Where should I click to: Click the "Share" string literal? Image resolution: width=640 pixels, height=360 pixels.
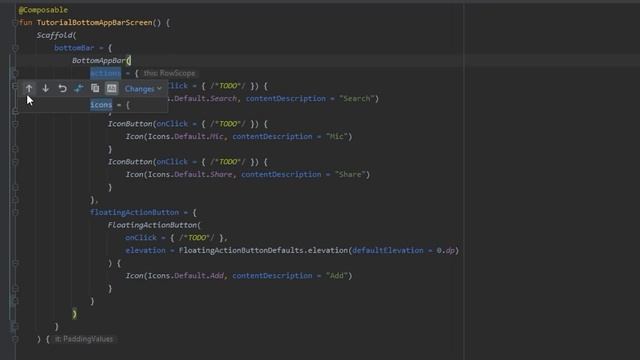tap(350, 174)
